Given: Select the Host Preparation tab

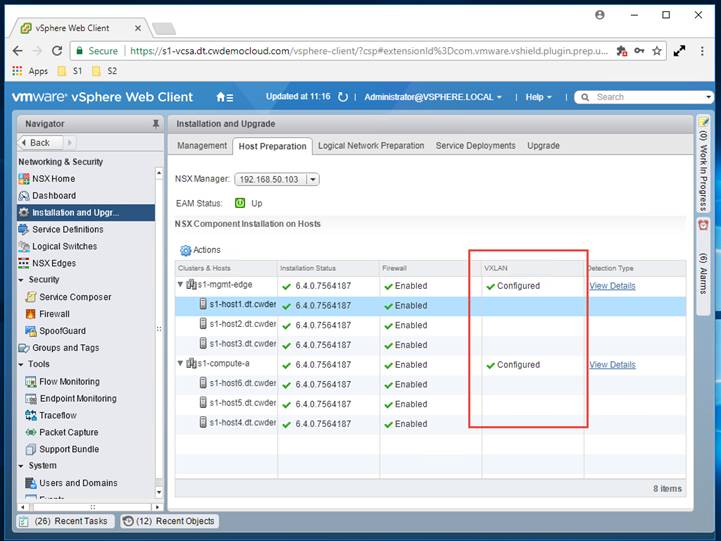Looking at the screenshot, I should pyautogui.click(x=272, y=146).
